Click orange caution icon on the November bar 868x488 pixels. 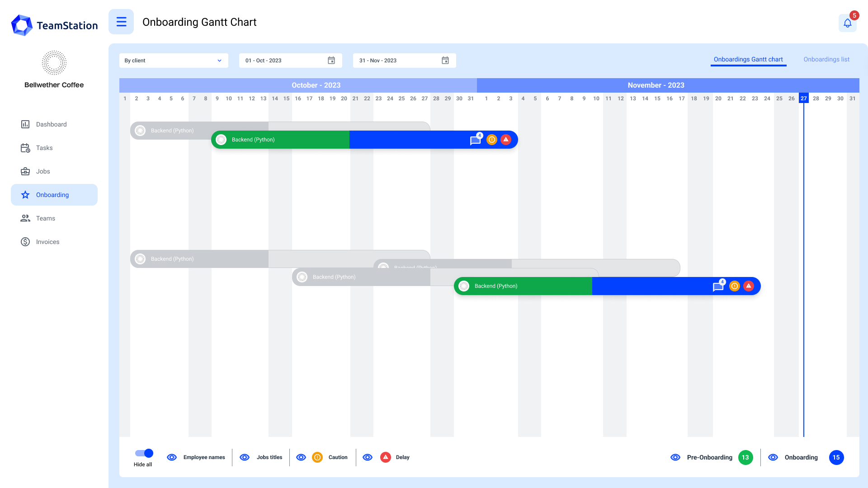pos(735,286)
